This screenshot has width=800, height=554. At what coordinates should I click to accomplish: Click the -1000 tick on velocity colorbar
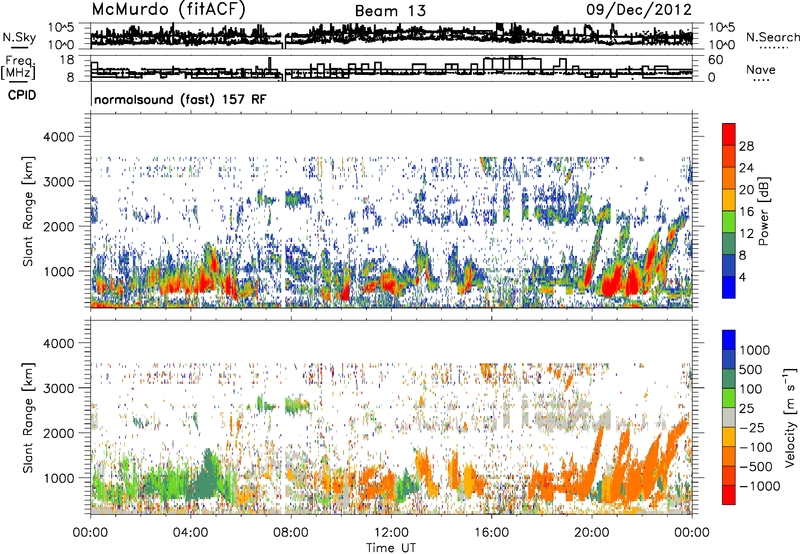[759, 486]
